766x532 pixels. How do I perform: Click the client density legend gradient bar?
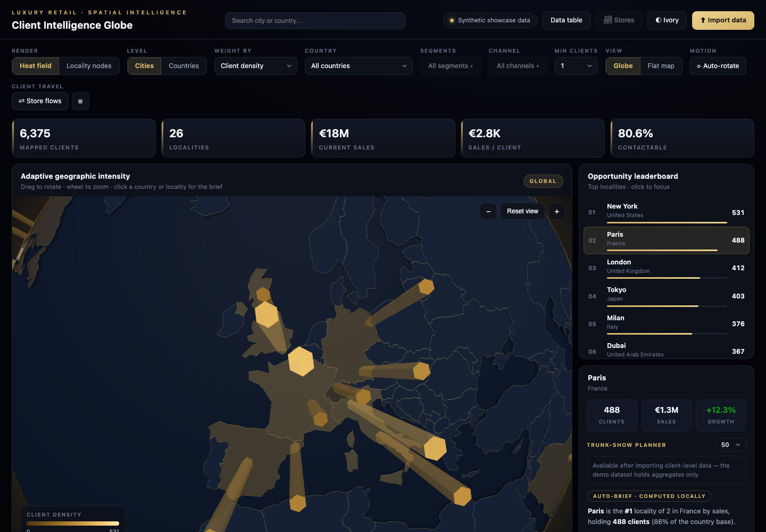tap(73, 523)
